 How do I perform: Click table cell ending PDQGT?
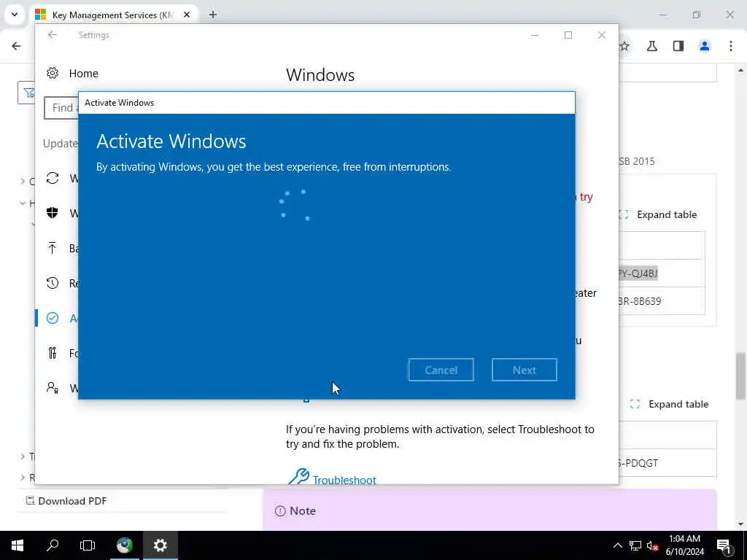coord(667,463)
